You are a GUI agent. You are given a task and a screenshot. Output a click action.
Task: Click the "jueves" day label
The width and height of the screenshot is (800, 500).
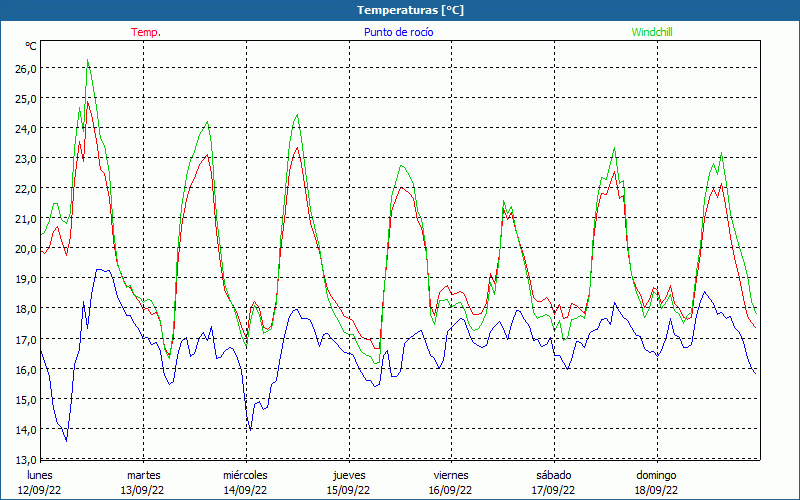pos(349,475)
